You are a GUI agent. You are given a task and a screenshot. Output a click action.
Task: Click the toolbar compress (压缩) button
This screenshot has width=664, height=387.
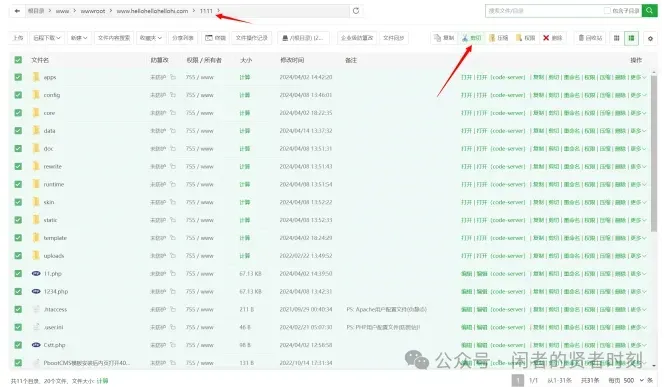[498, 38]
